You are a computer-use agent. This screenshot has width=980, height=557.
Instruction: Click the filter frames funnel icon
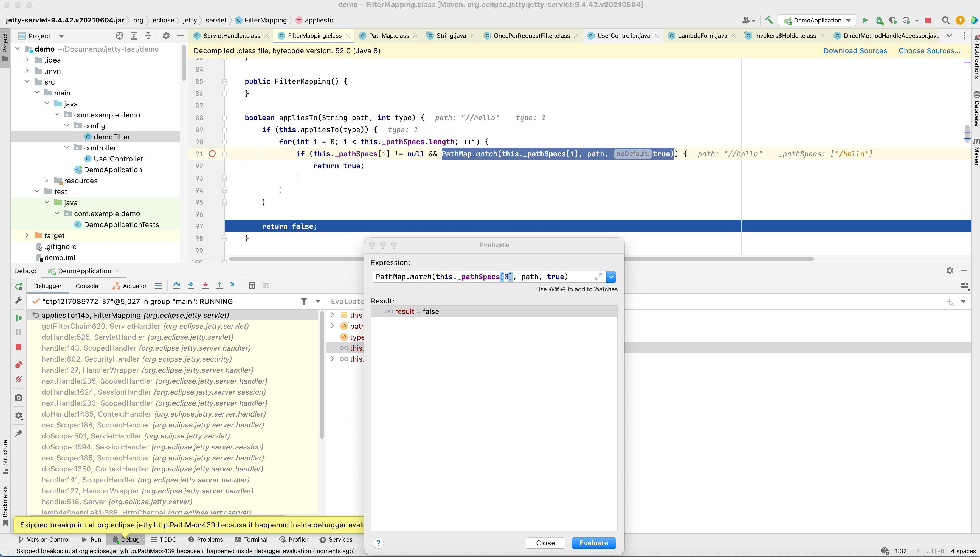[304, 302]
